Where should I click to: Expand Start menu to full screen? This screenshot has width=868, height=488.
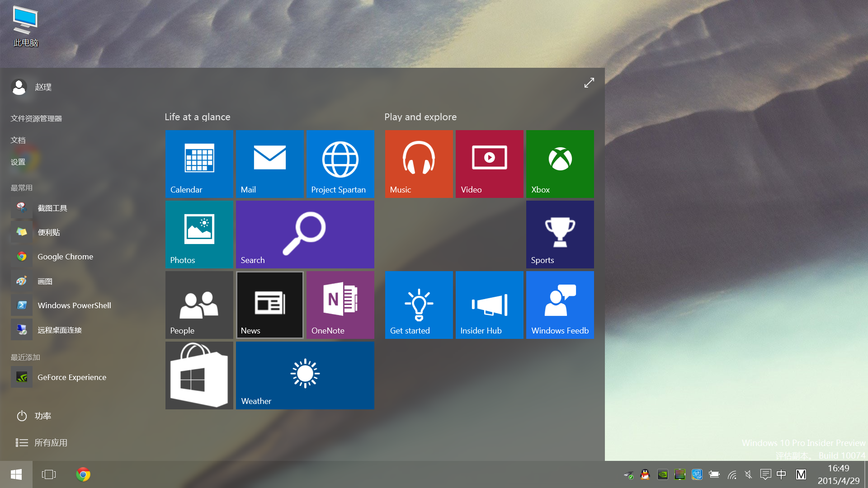click(589, 83)
